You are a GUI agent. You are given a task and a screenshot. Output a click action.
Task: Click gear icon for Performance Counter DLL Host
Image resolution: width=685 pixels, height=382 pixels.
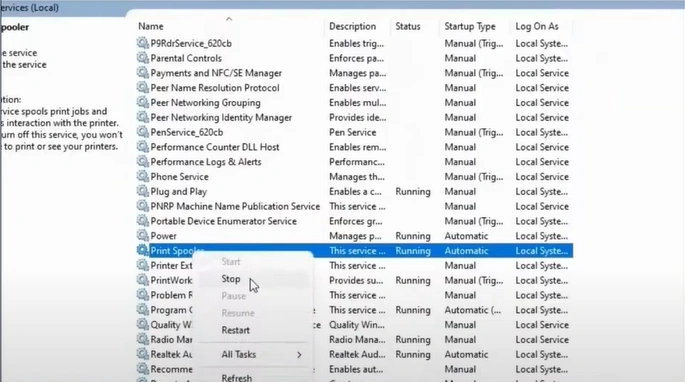point(142,147)
